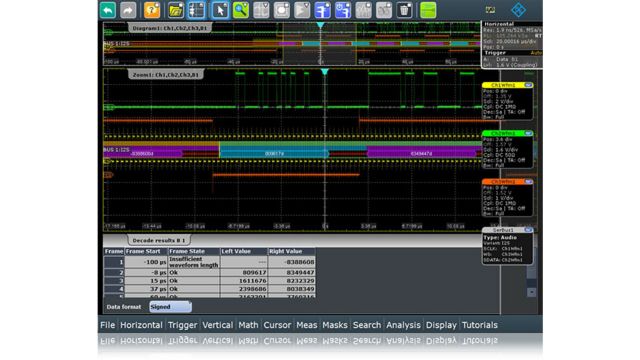Click the small yellow icon near logo
The image size is (640, 360).
click(490, 10)
